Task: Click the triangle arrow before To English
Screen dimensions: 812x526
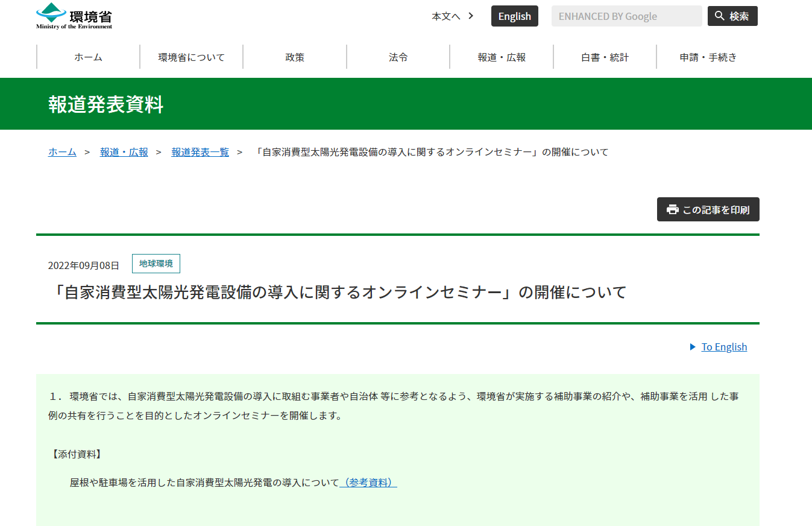Action: (693, 347)
